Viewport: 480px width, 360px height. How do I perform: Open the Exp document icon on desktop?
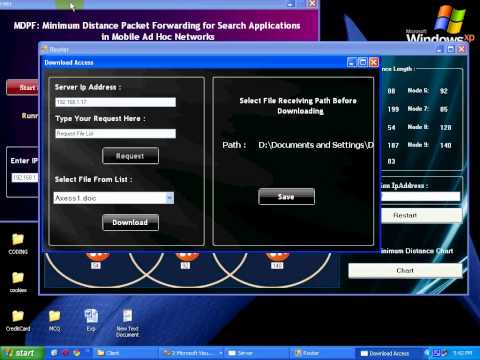click(x=91, y=320)
